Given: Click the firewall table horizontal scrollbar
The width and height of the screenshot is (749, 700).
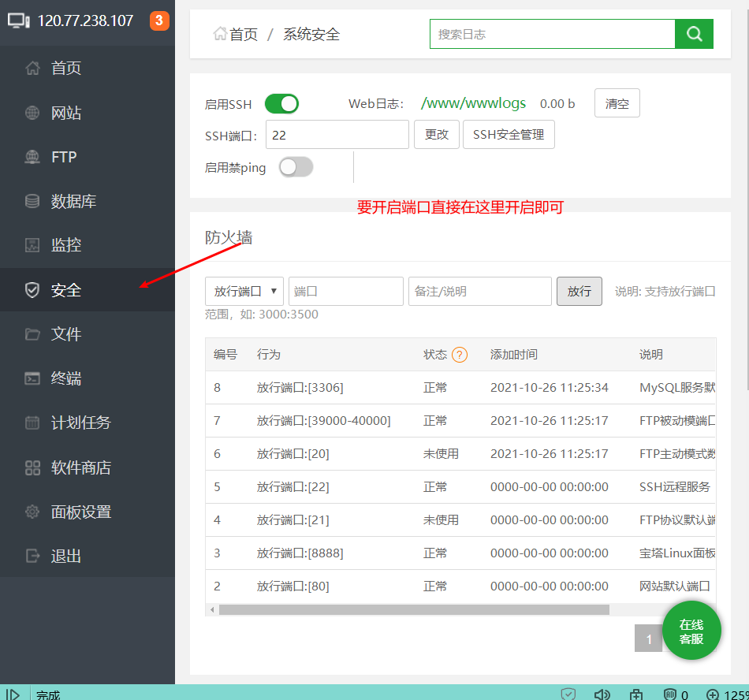Looking at the screenshot, I should tap(414, 609).
